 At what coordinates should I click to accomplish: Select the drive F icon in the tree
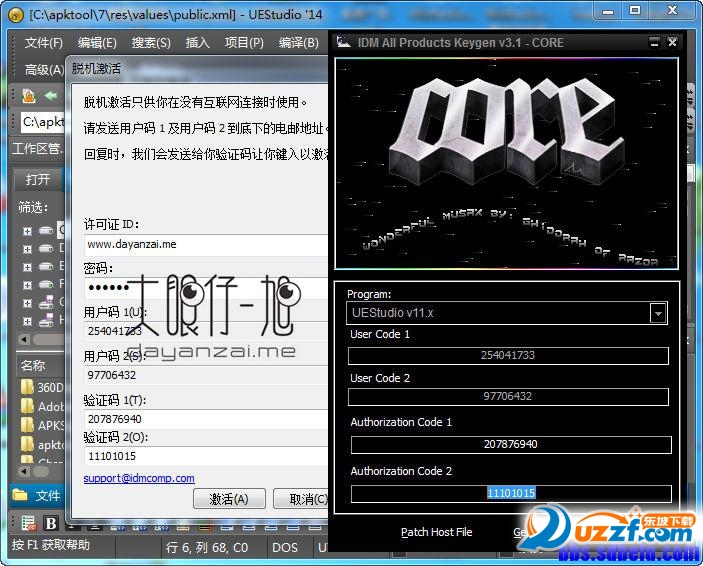click(x=46, y=284)
